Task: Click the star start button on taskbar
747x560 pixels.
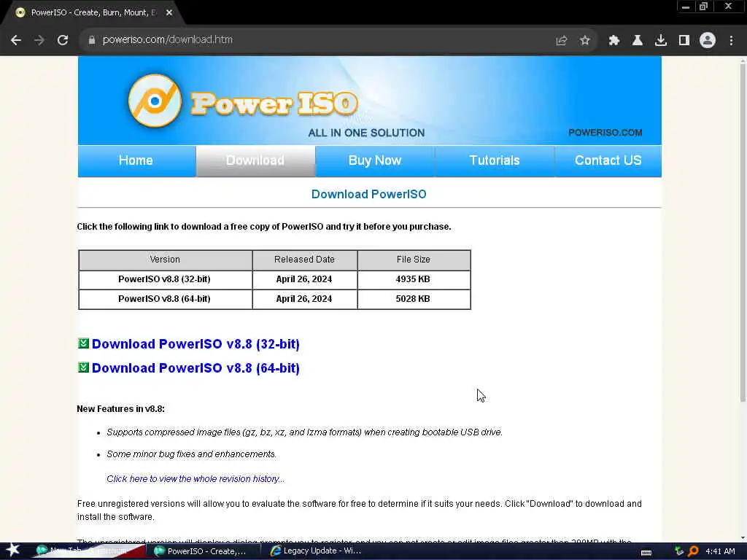Action: tap(13, 550)
